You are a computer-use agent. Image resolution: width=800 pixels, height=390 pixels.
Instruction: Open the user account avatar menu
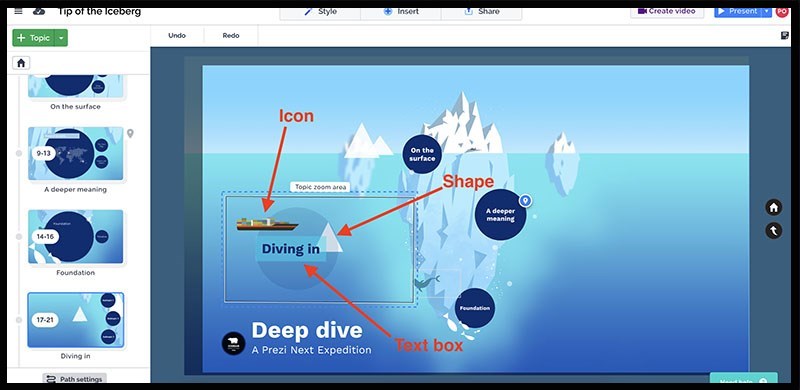click(x=782, y=11)
